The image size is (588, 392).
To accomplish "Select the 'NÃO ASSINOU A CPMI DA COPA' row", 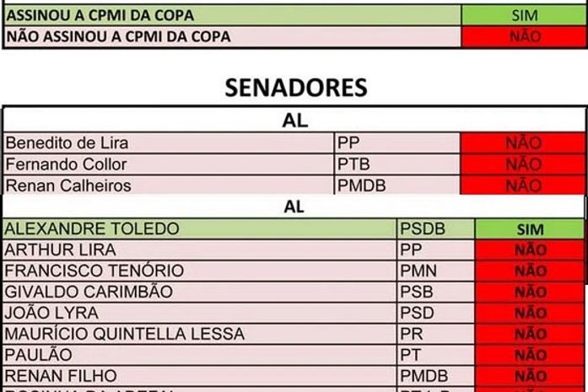I will [232, 36].
